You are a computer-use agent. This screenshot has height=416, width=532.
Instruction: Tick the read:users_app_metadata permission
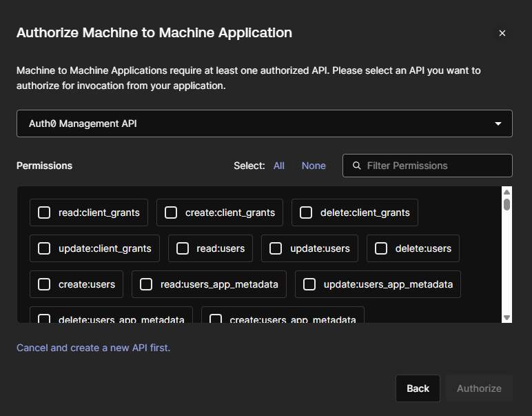tap(146, 285)
